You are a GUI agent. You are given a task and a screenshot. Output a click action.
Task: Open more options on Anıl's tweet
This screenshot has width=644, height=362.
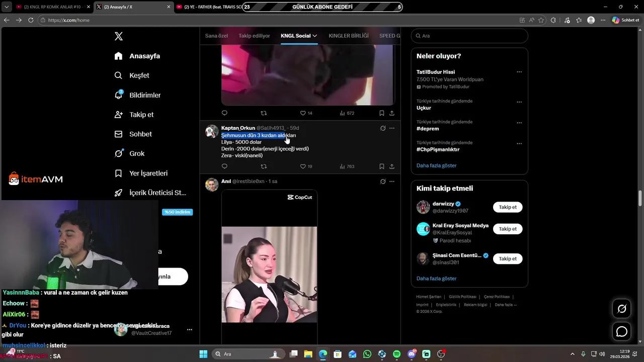pos(392,182)
